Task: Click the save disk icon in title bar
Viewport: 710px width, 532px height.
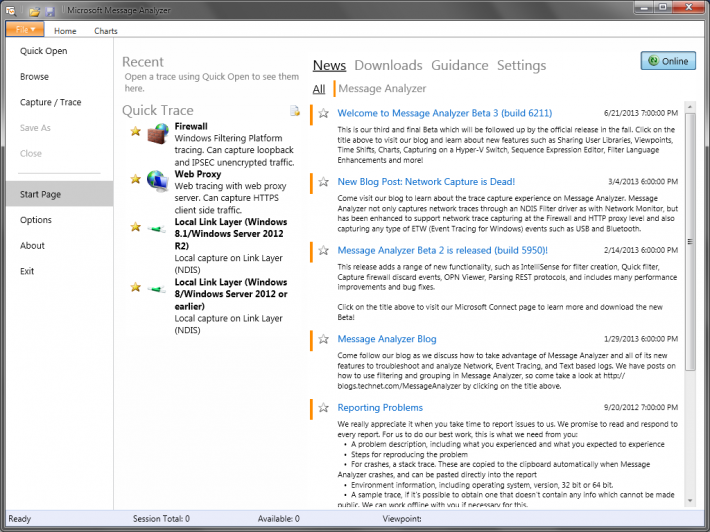Action: click(49, 11)
